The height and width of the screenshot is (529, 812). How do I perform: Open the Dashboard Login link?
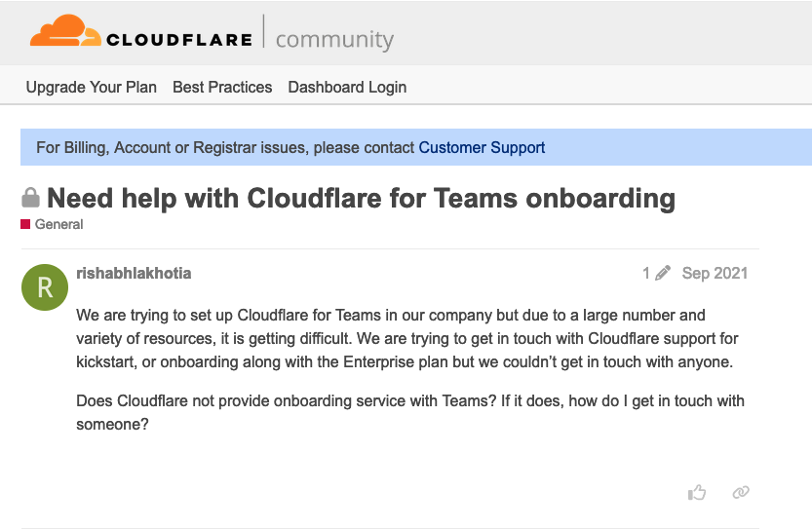coord(347,87)
